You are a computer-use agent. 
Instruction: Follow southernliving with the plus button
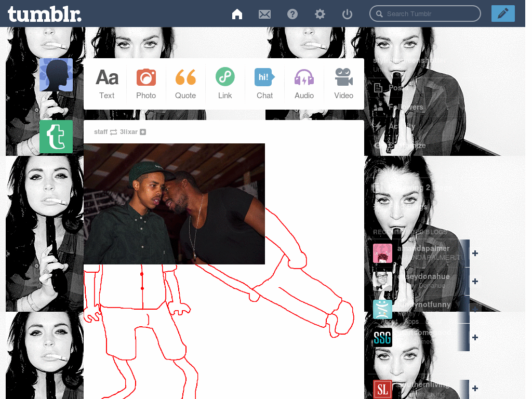[475, 388]
